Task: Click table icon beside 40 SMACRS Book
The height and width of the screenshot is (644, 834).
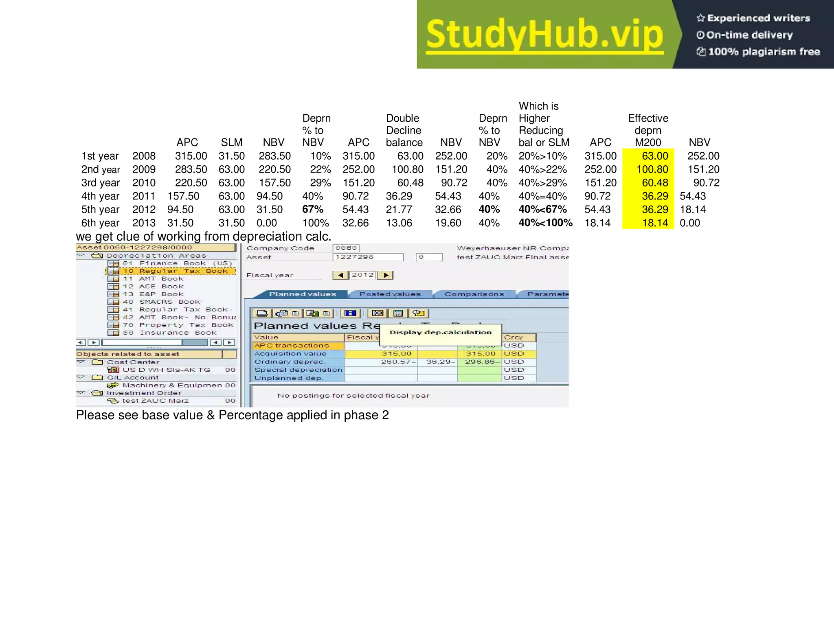Action: [113, 302]
